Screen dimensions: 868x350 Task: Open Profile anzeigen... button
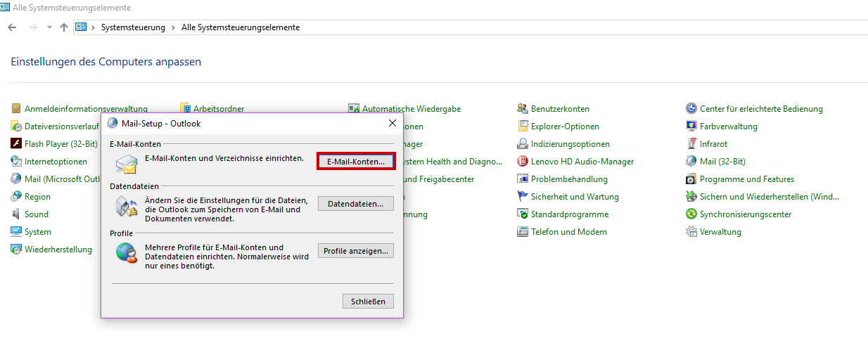[356, 251]
